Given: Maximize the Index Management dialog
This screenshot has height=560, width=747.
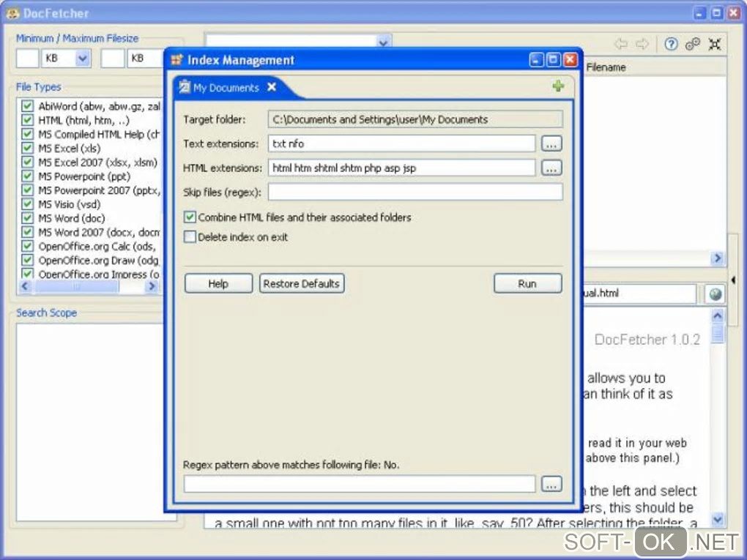Looking at the screenshot, I should (x=553, y=60).
